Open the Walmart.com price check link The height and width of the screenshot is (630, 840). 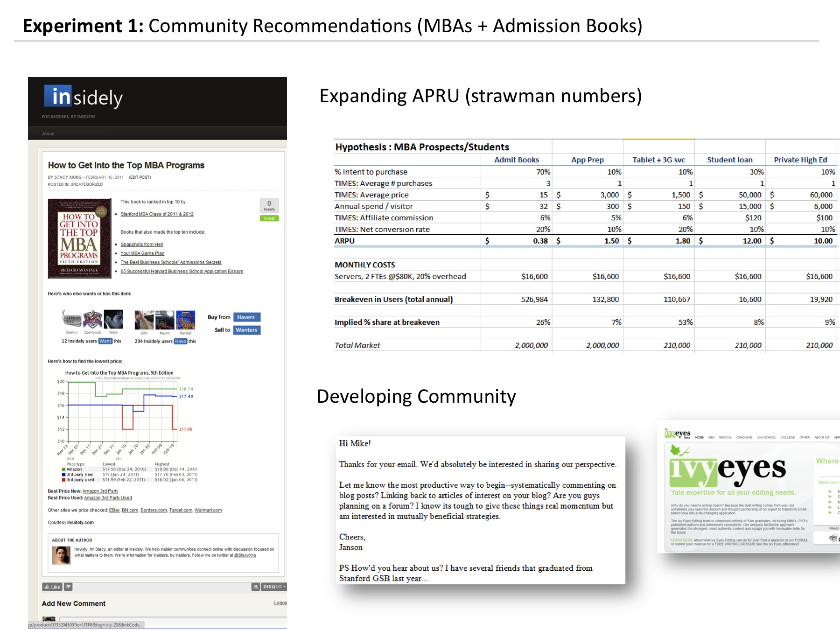(208, 510)
